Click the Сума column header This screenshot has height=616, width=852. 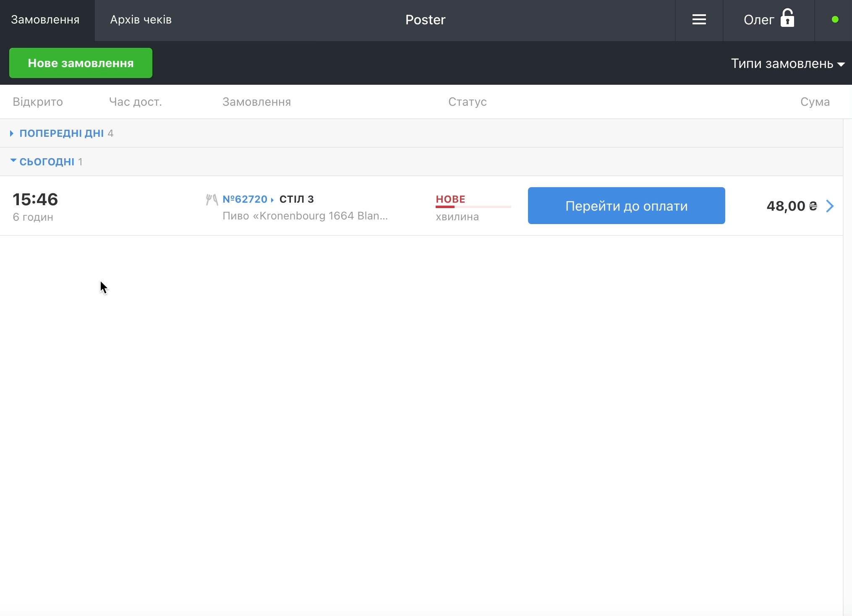coord(815,102)
